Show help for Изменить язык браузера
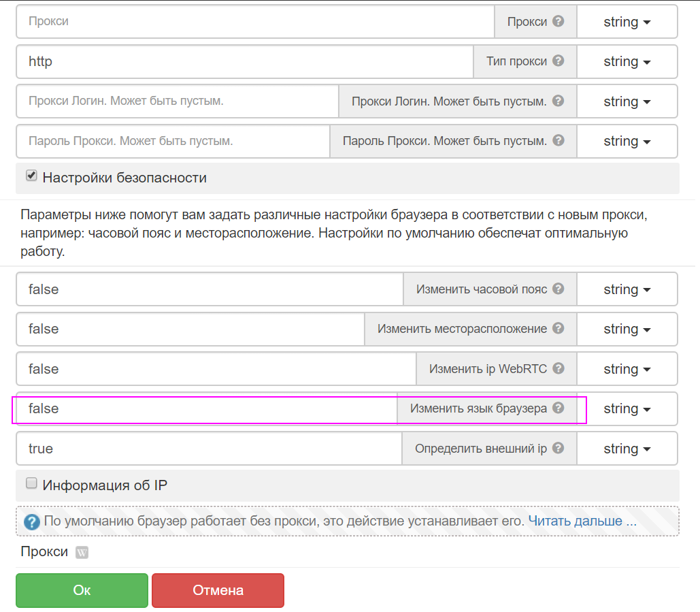Viewport: 700px width, 612px height. tap(559, 408)
